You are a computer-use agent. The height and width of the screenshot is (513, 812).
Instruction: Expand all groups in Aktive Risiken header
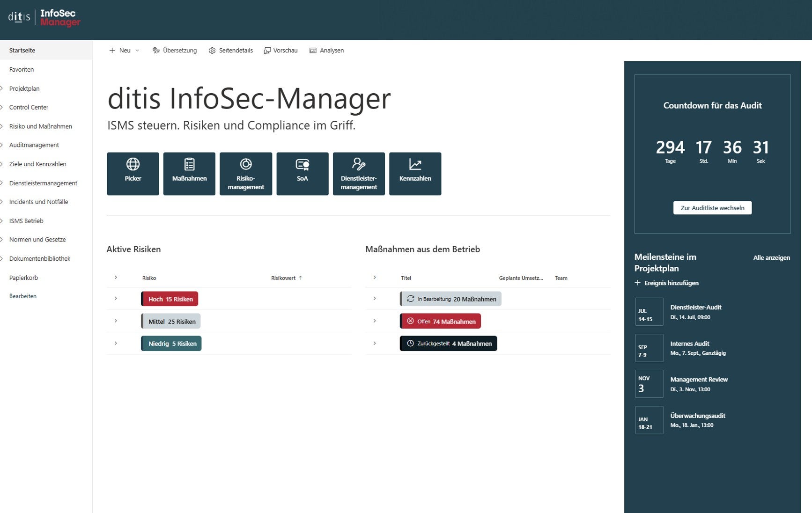click(x=116, y=278)
